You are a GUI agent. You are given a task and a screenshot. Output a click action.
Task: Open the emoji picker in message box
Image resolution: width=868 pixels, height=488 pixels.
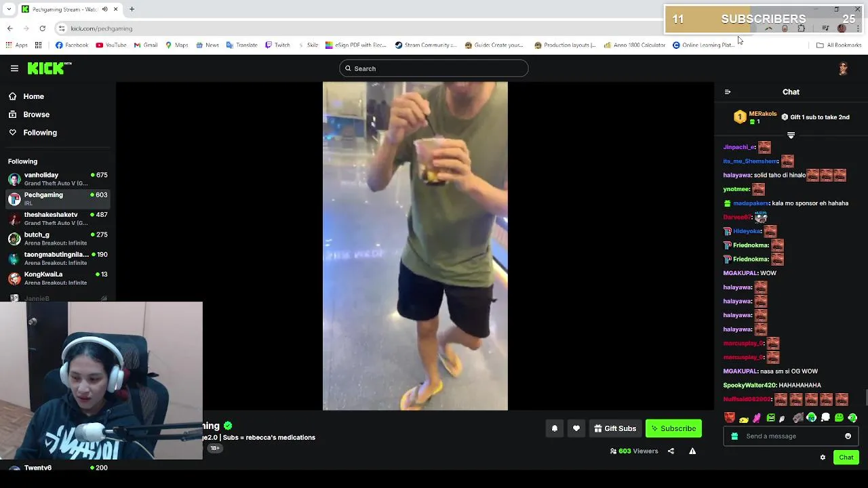pyautogui.click(x=848, y=436)
